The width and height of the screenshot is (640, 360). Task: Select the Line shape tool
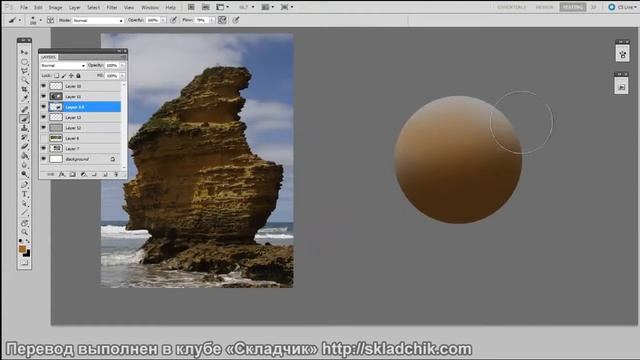[24, 213]
